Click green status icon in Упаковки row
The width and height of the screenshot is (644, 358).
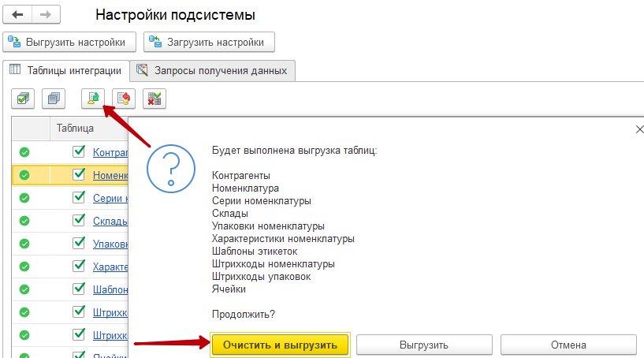pyautogui.click(x=24, y=244)
